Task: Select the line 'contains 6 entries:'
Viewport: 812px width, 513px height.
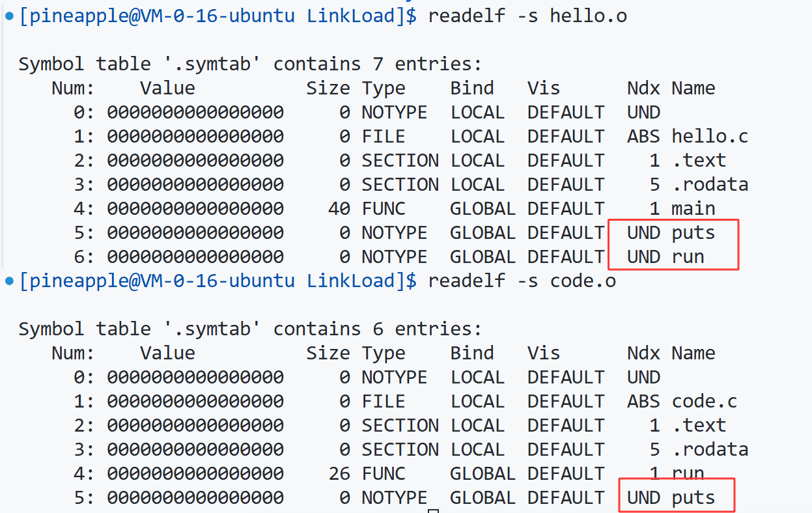Action: [x=377, y=329]
